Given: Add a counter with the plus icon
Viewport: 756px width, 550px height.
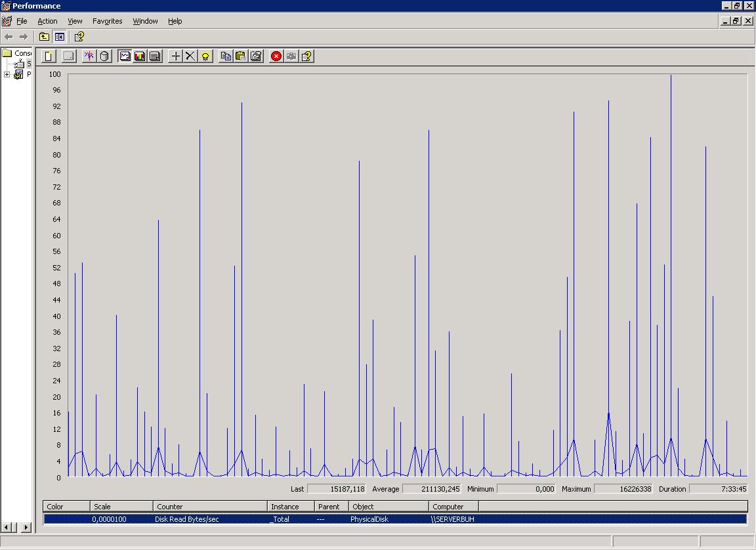Looking at the screenshot, I should click(x=175, y=56).
